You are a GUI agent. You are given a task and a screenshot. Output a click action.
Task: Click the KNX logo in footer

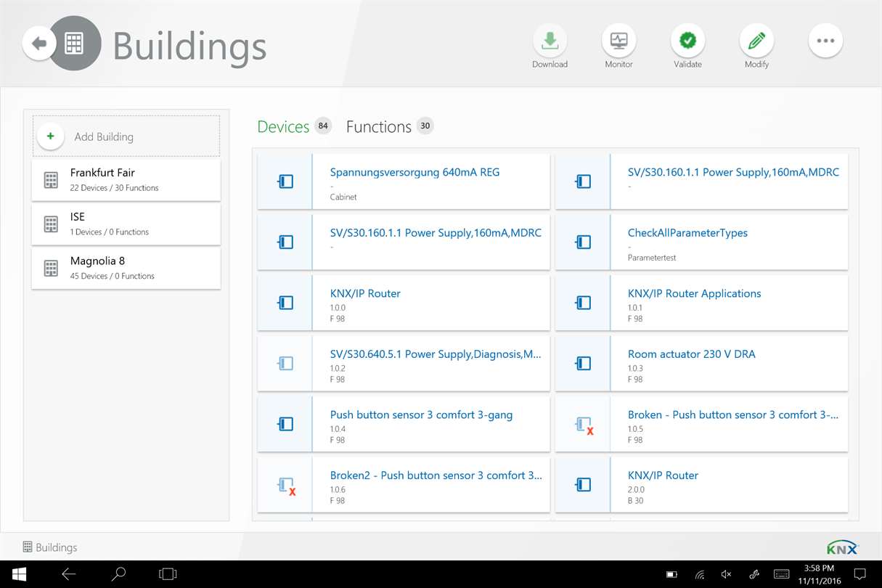(842, 547)
